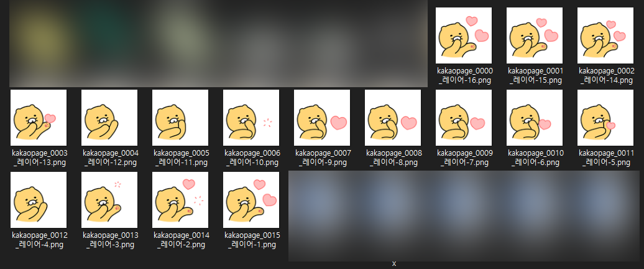The width and height of the screenshot is (644, 269).
Task: Click the file name kakaopage_0006_레이어-10.png
Action: click(252, 158)
